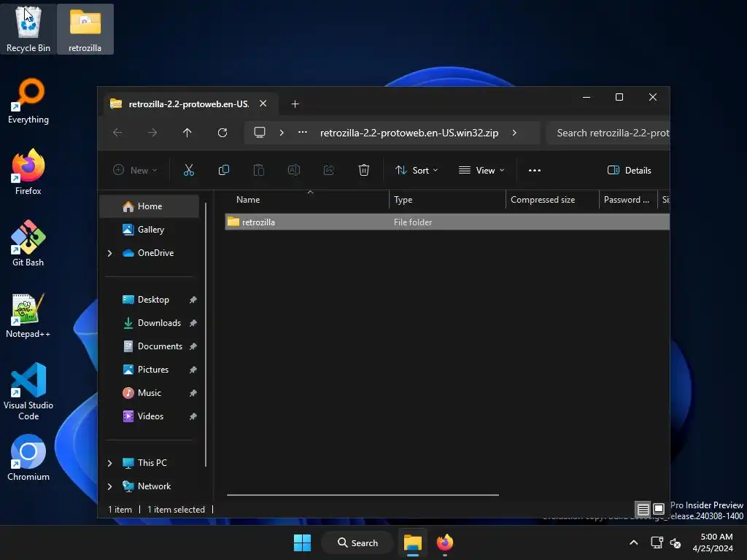
Task: Switch to large thumbnails layout icon
Action: (x=659, y=509)
